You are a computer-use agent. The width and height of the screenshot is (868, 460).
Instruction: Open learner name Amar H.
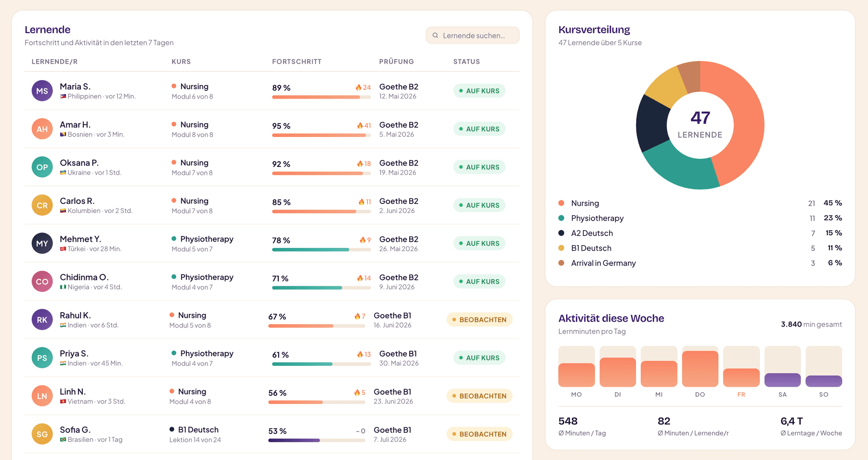[75, 124]
